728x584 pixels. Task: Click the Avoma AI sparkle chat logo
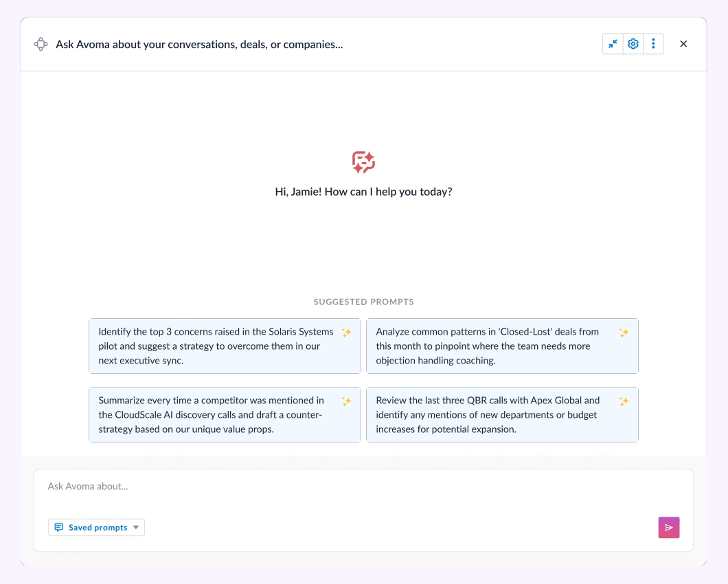(x=363, y=162)
